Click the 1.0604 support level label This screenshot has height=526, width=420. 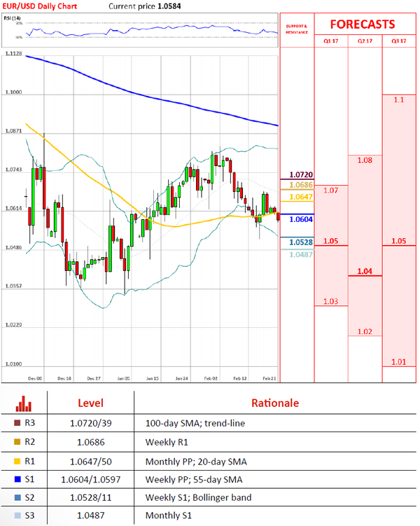pos(301,219)
